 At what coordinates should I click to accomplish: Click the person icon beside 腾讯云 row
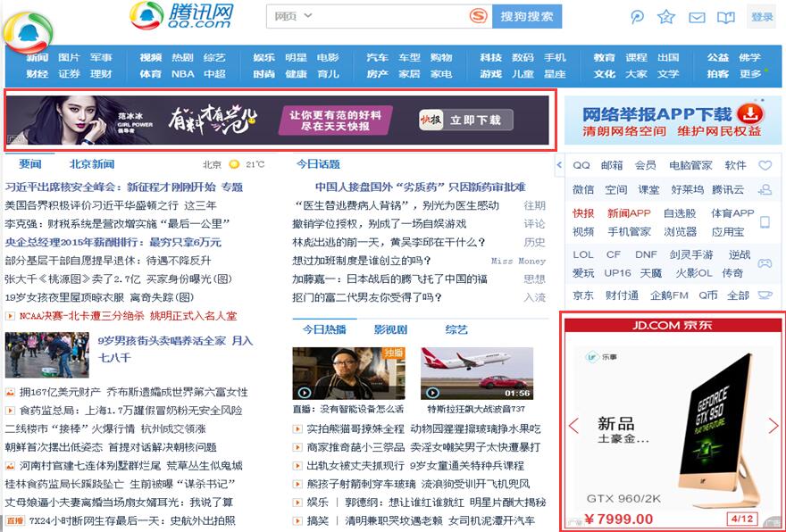point(765,189)
